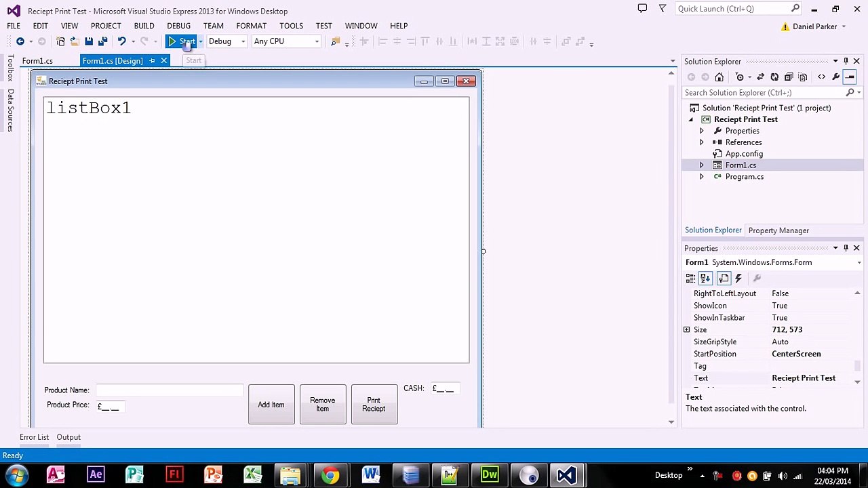
Task: Switch to the Property Manager tab
Action: point(778,230)
